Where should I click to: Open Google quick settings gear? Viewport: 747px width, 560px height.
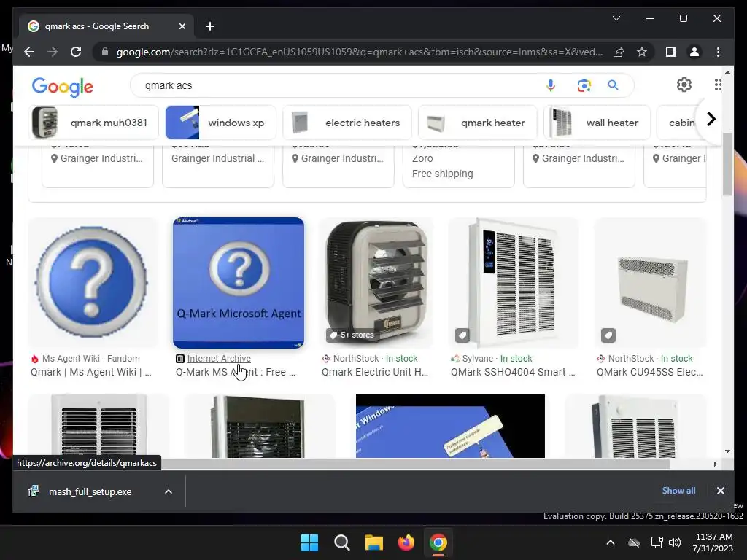pyautogui.click(x=684, y=85)
